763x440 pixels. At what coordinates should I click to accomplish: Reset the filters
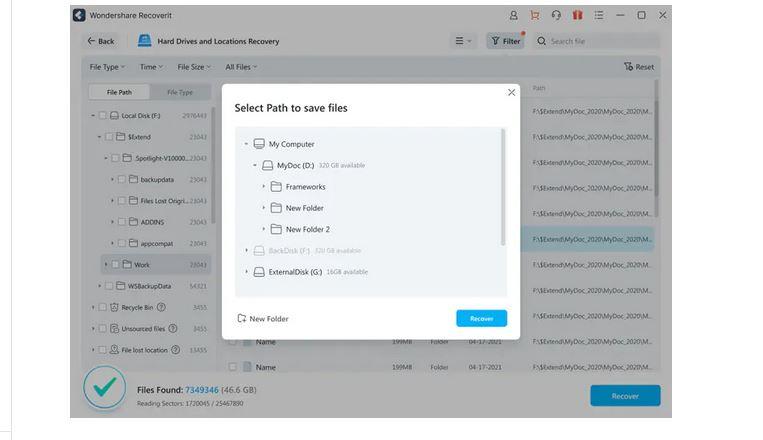tap(639, 67)
